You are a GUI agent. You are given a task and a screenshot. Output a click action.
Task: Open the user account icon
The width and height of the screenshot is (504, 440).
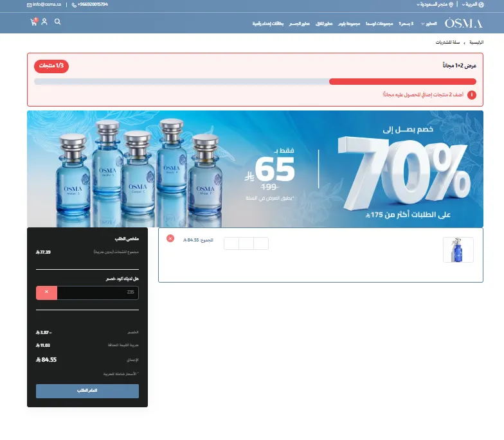coord(44,22)
